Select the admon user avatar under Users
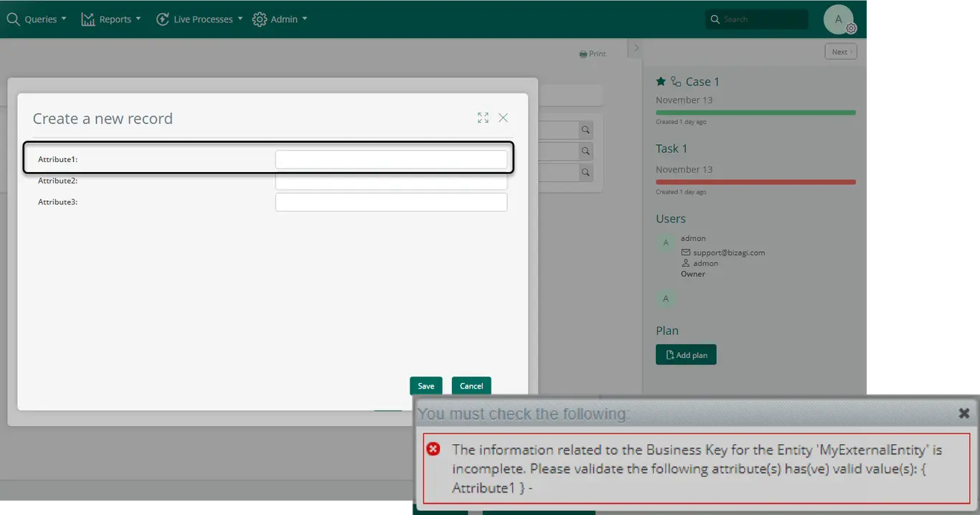Image resolution: width=980 pixels, height=515 pixels. [x=666, y=242]
